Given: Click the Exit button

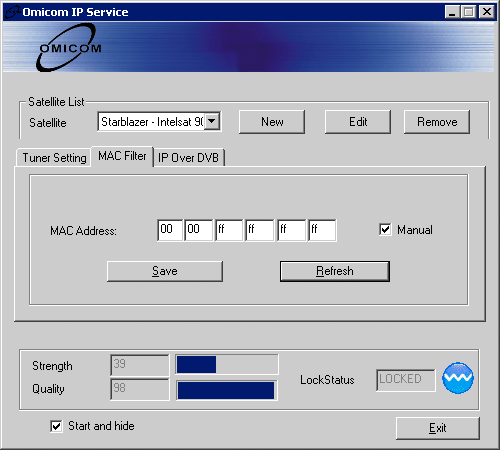Looking at the screenshot, I should (x=438, y=428).
